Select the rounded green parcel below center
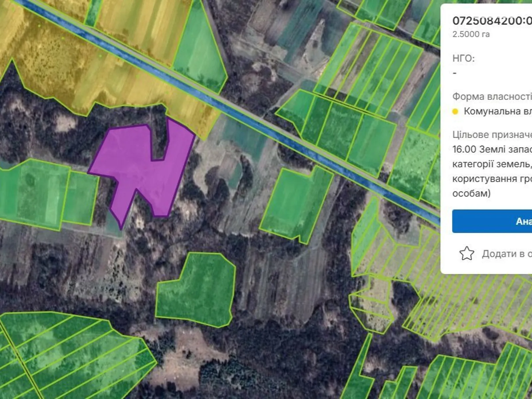 point(197,289)
